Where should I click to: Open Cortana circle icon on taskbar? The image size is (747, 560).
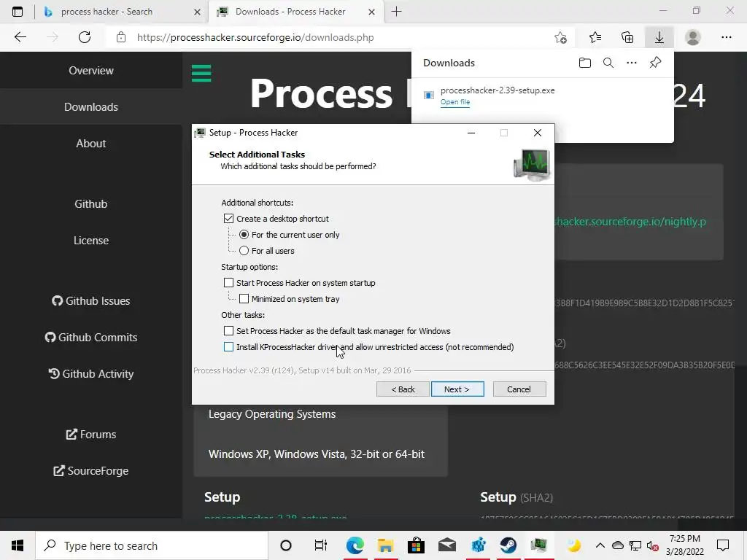286,545
